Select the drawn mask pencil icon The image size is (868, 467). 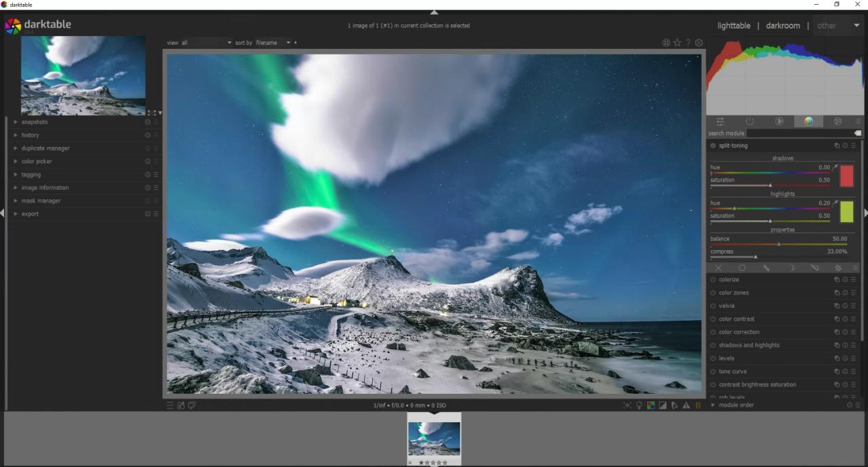pyautogui.click(x=766, y=268)
